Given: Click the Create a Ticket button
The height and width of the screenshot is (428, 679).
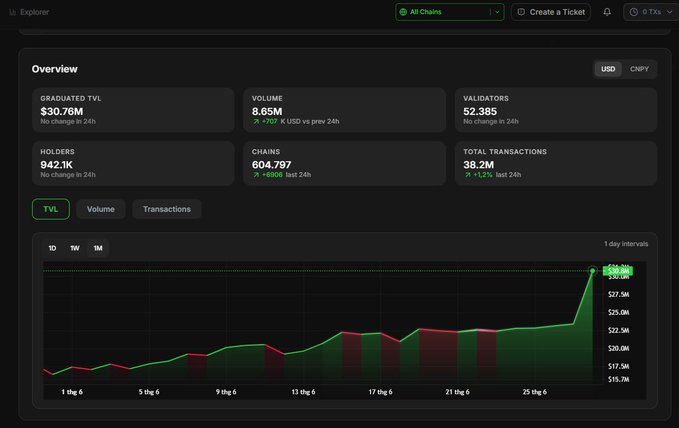Looking at the screenshot, I should (x=551, y=12).
